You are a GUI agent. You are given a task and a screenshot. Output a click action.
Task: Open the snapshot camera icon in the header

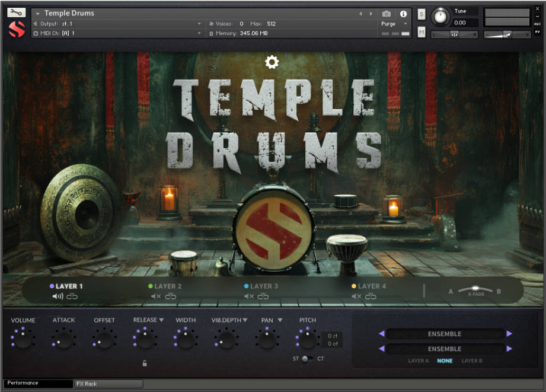coord(386,13)
